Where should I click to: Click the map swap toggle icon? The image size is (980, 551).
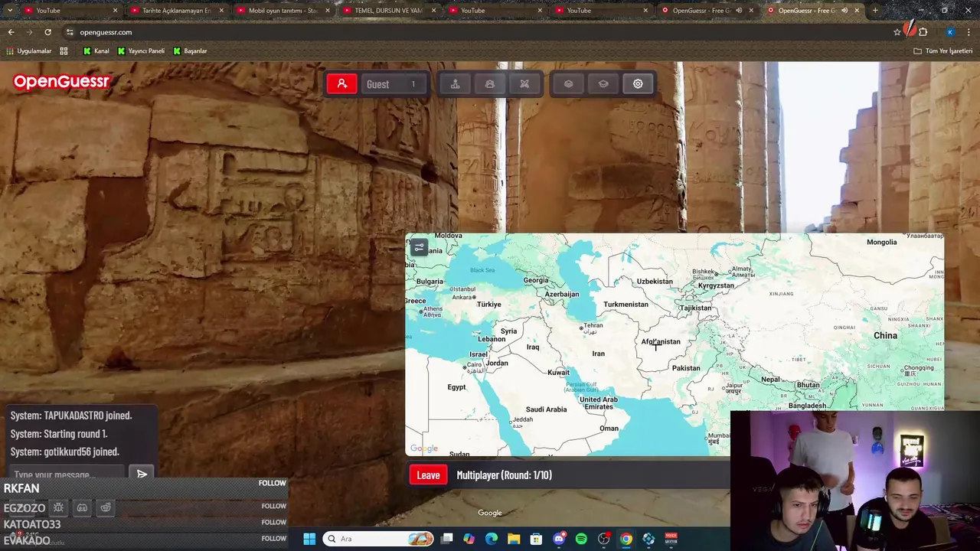click(419, 248)
